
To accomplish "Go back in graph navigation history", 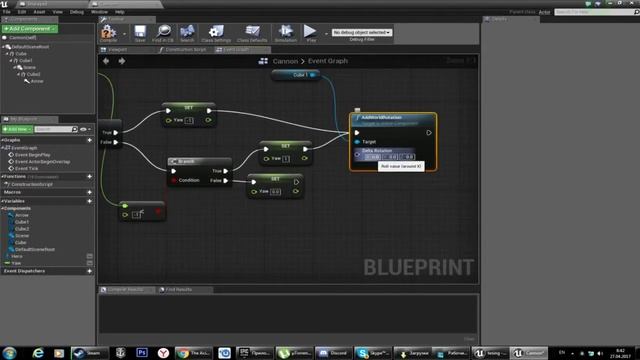I will click(106, 61).
